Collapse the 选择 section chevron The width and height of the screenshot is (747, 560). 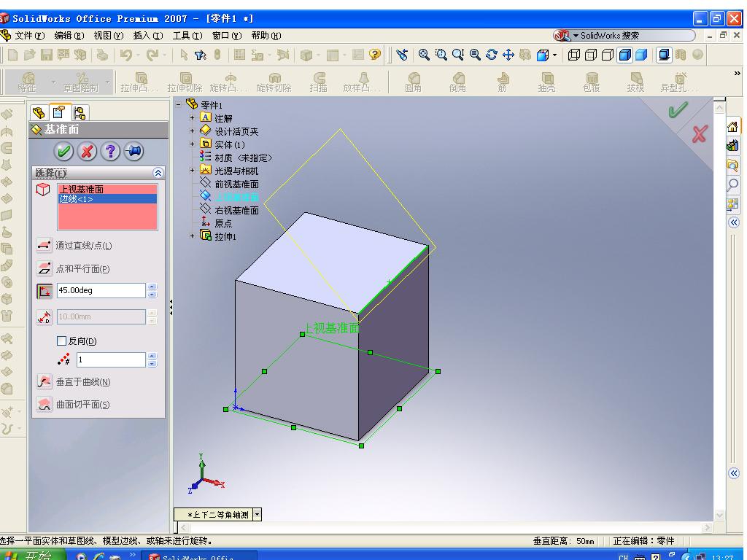coord(158,173)
